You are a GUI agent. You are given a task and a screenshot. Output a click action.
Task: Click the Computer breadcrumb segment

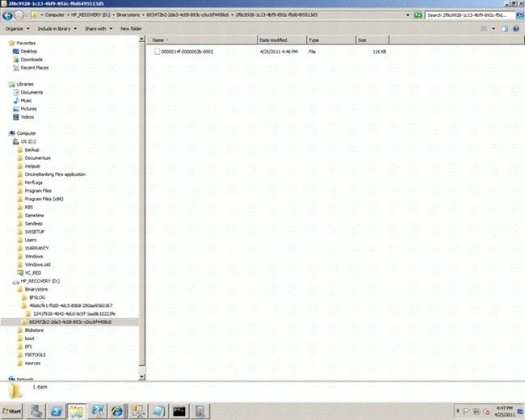(x=55, y=15)
